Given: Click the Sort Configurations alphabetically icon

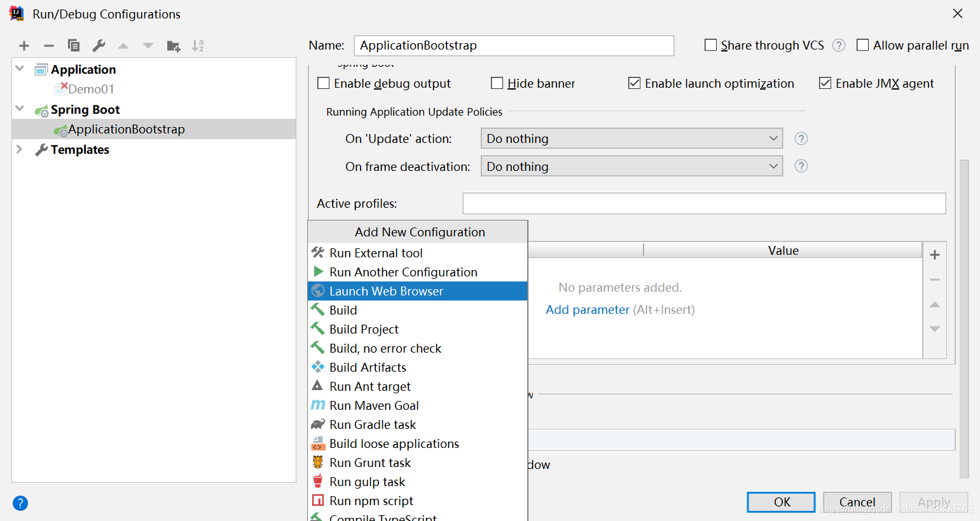Looking at the screenshot, I should pyautogui.click(x=198, y=46).
